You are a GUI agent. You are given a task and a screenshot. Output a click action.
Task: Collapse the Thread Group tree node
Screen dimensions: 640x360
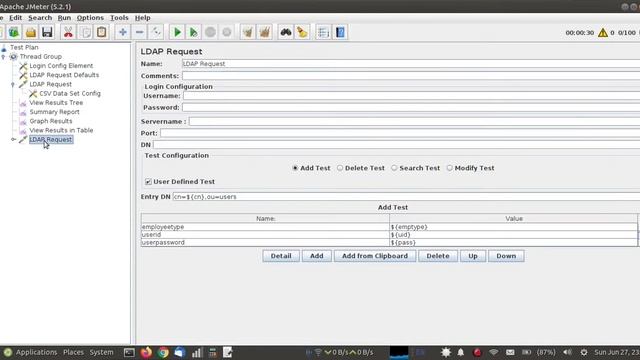pyautogui.click(x=4, y=57)
